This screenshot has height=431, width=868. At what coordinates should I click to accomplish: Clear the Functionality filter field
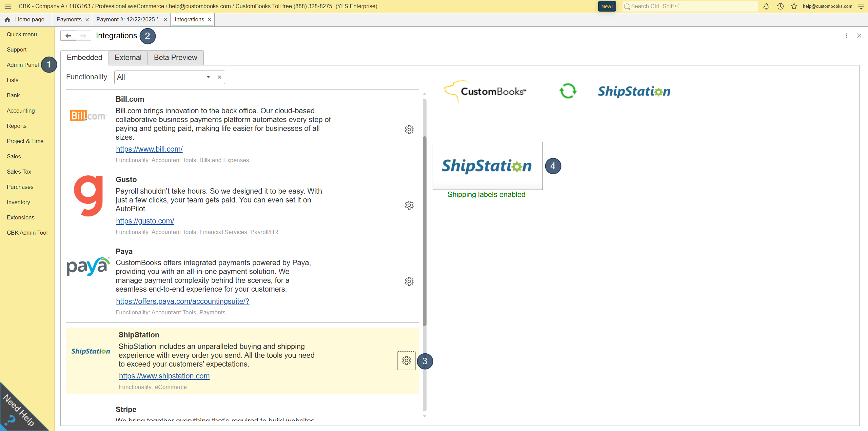point(219,77)
